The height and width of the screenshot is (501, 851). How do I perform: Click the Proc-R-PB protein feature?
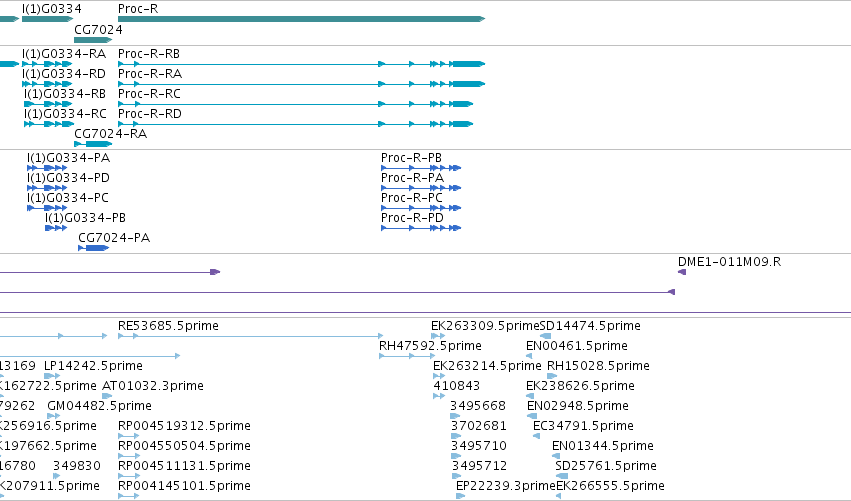[421, 168]
